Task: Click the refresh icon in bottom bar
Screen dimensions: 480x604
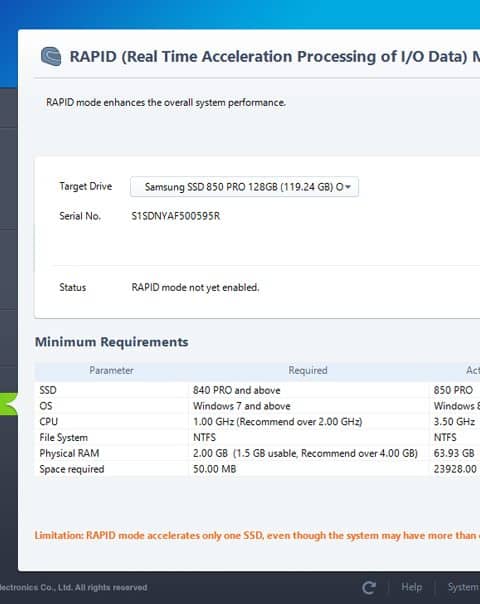Action: click(x=369, y=587)
